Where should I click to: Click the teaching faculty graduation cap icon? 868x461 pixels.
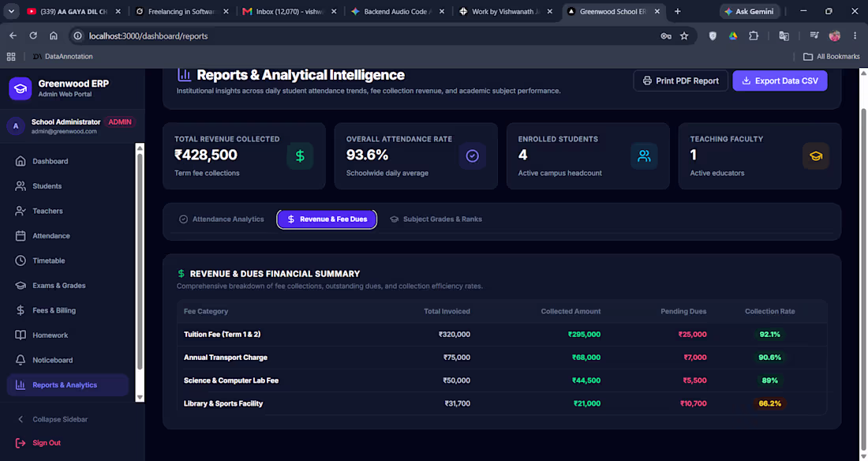point(816,156)
